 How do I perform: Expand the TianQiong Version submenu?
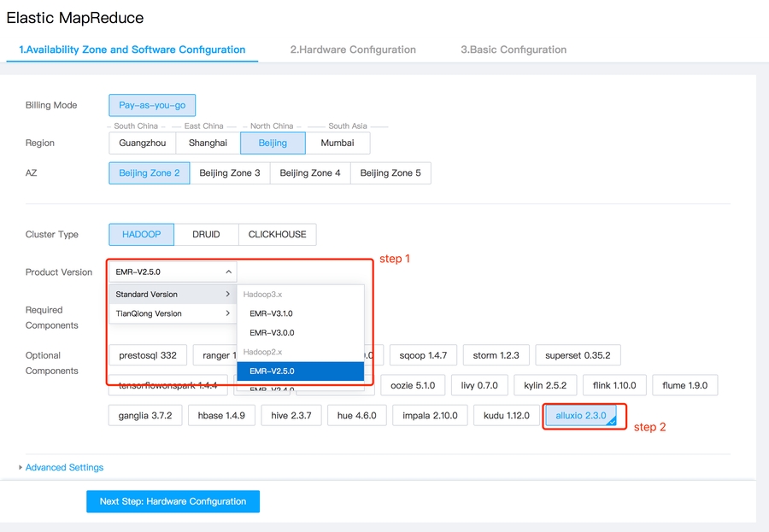pyautogui.click(x=173, y=313)
